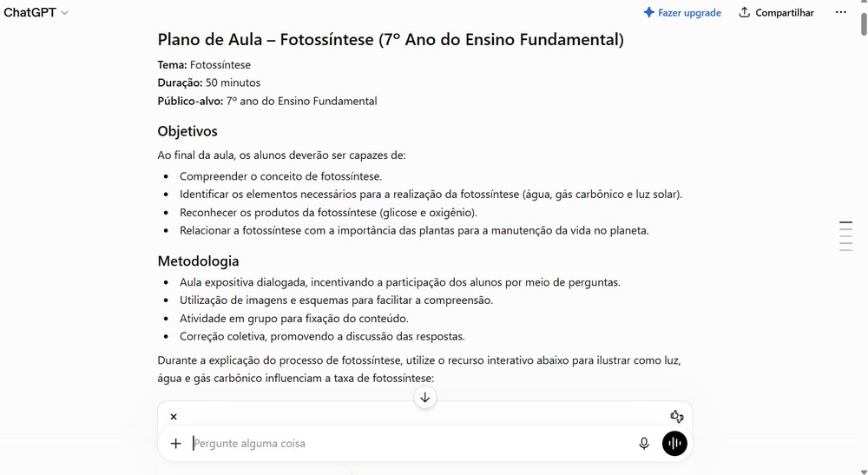Screen dimensions: 868x475
Task: Click the Metodologia section heading
Action: [x=198, y=261]
